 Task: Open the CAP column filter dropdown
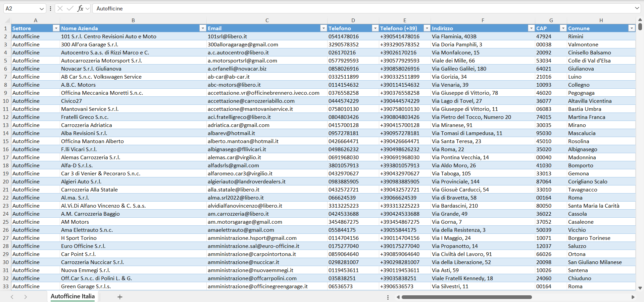pyautogui.click(x=563, y=28)
